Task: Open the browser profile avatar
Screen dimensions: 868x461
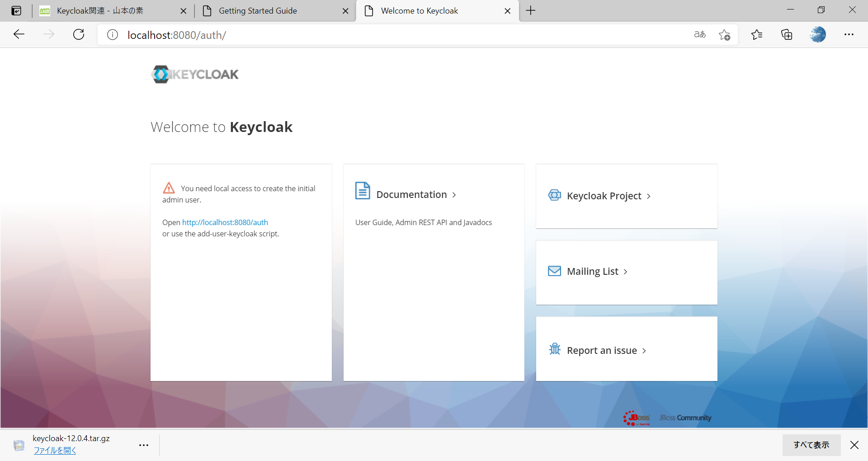Action: pos(818,34)
